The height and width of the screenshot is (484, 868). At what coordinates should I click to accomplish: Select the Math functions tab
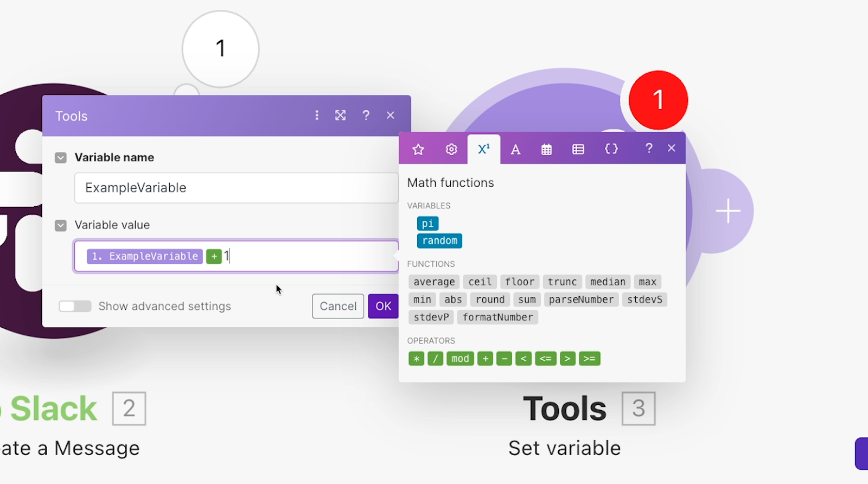click(484, 149)
